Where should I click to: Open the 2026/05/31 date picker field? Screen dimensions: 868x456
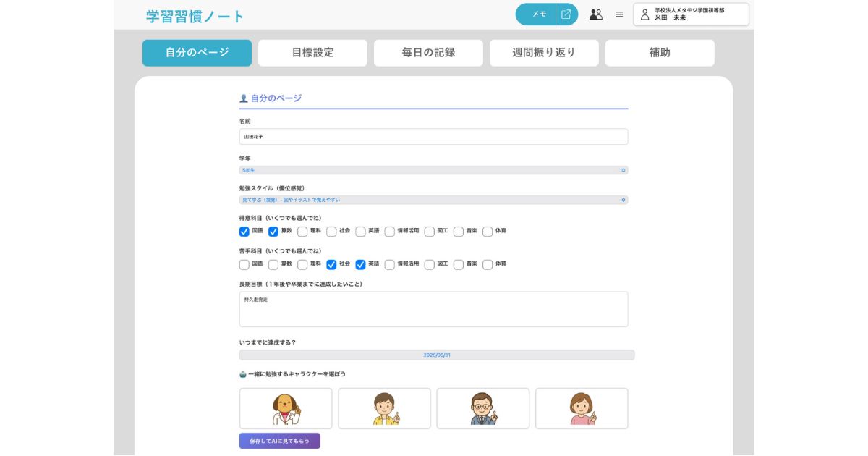(434, 354)
